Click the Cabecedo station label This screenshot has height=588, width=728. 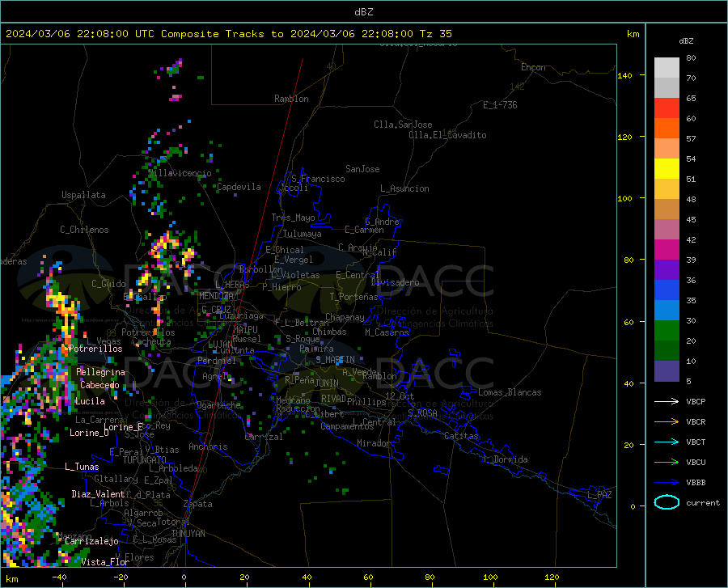click(99, 385)
